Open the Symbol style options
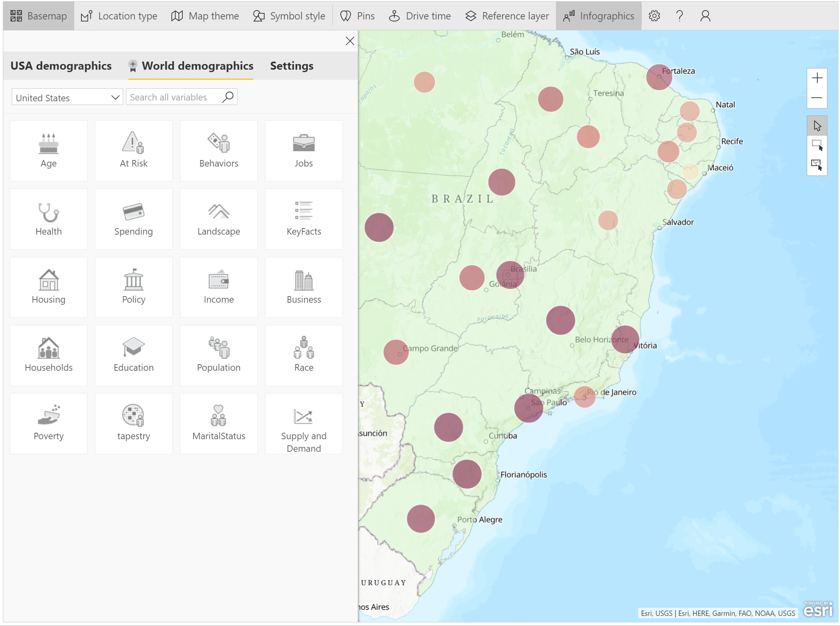Viewport: 840px width, 626px height. pyautogui.click(x=289, y=16)
